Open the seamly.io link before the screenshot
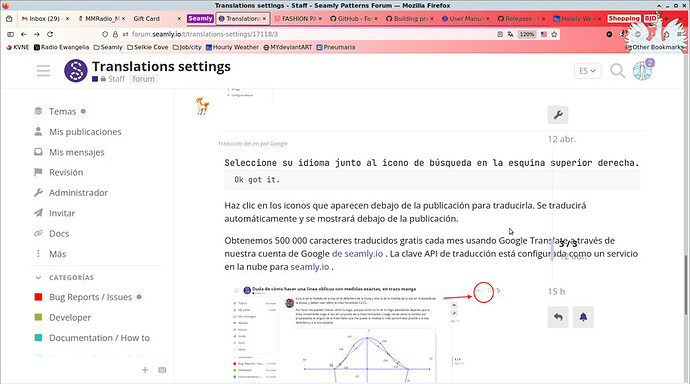Screen dimensions: 690x384 point(310,267)
